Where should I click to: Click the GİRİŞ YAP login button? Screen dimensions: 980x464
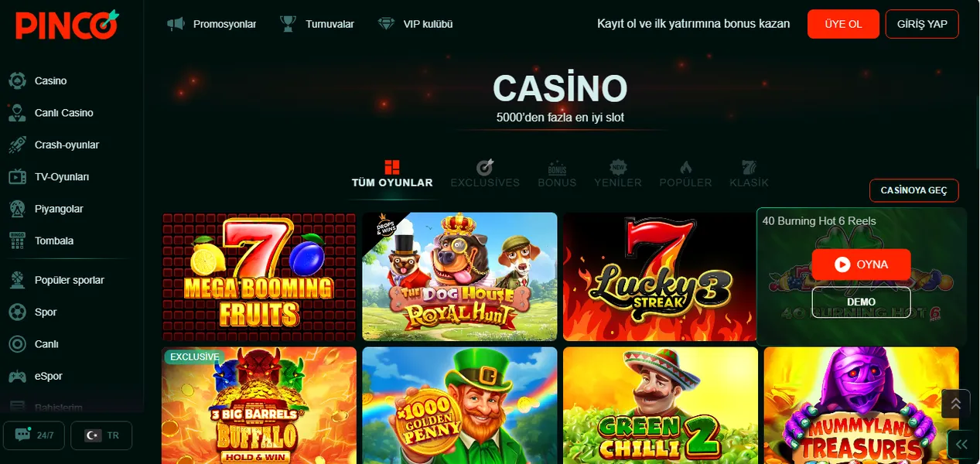pos(922,24)
